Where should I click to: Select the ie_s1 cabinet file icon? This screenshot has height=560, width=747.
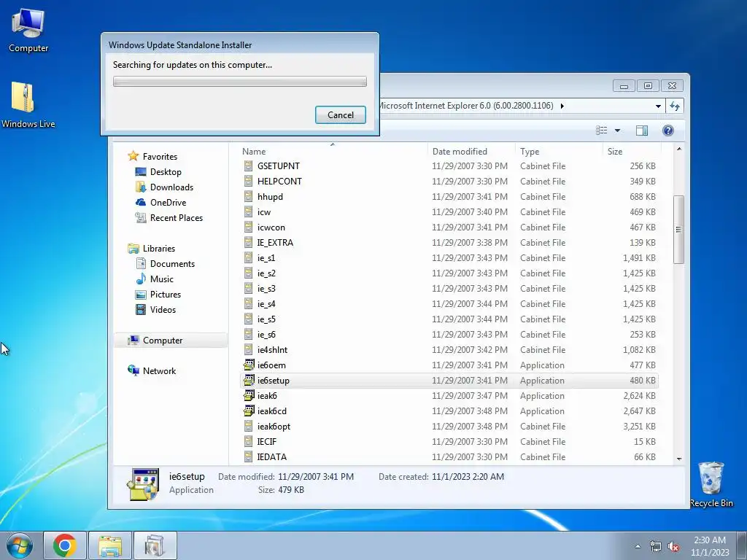coord(248,257)
